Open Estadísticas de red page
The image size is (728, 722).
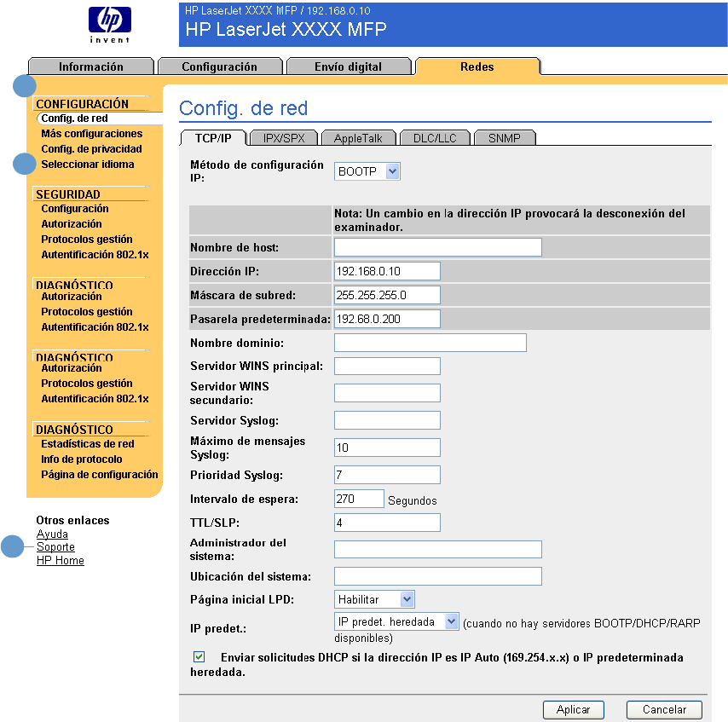(x=88, y=444)
